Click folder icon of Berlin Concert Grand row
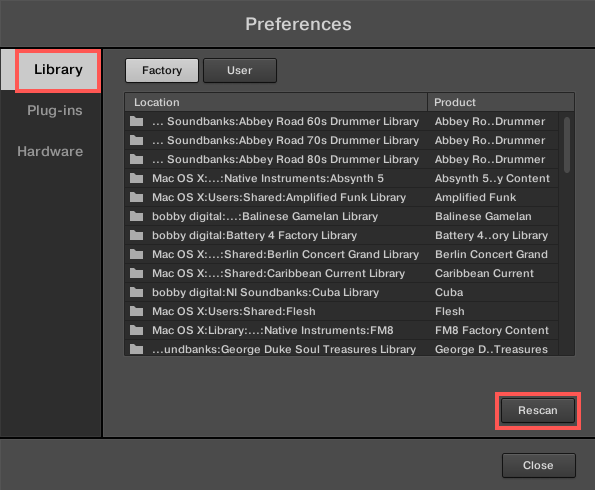 pos(136,254)
